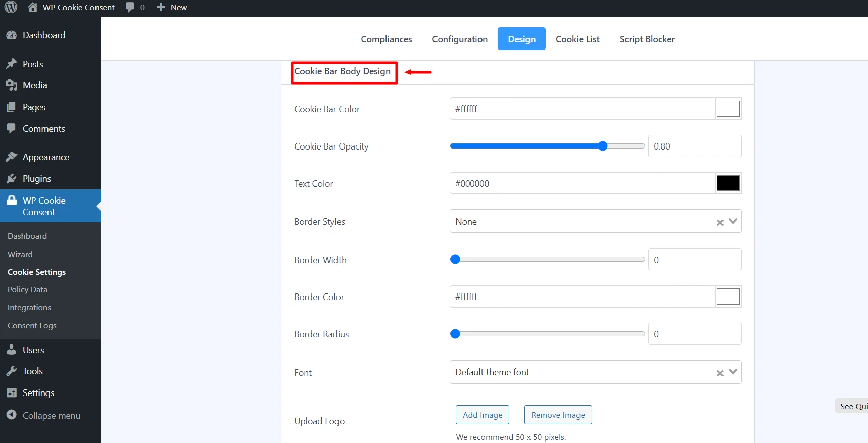Click the Tools wrench icon

11,371
